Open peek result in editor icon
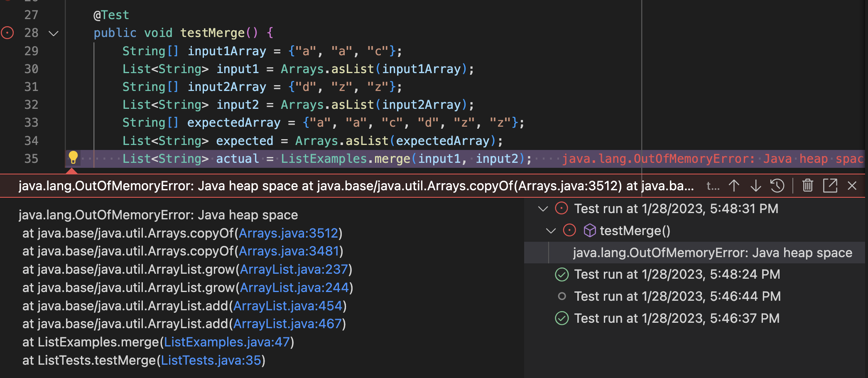 (830, 186)
